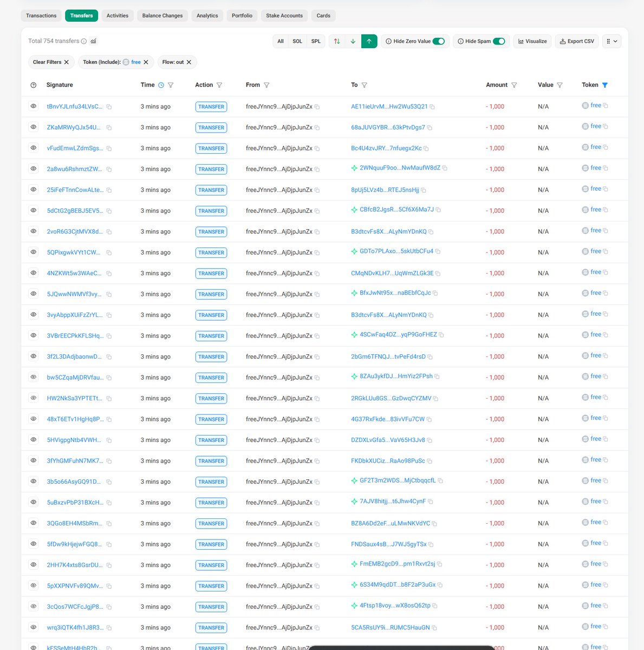Viewport: 644px width, 650px height.
Task: Click the eye icon for 25iFeFTnnCowALte row
Action: tap(34, 190)
